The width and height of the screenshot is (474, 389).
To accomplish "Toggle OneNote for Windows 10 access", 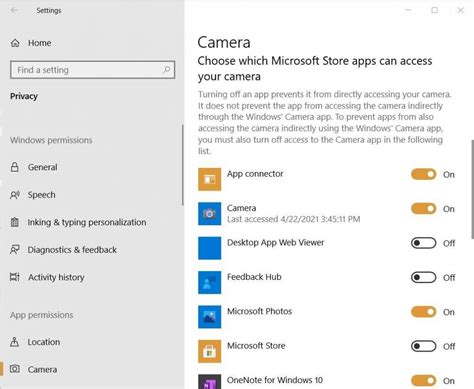I will coord(423,381).
